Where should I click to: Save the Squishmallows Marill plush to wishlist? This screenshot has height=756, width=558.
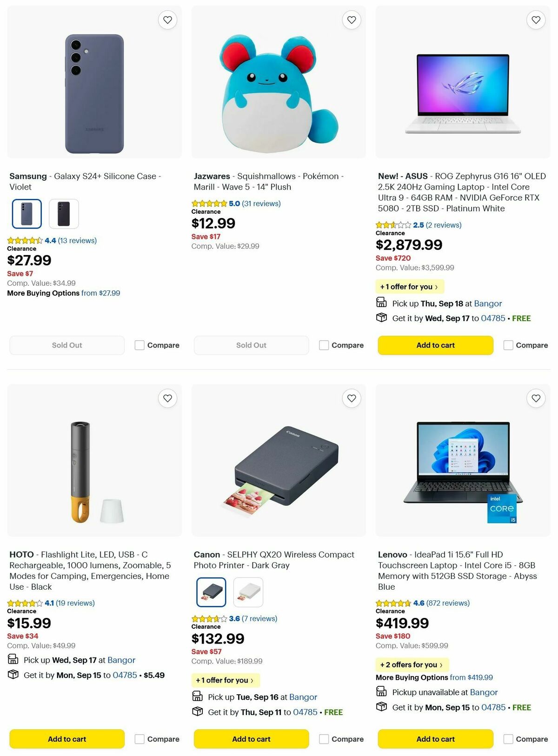(x=352, y=20)
